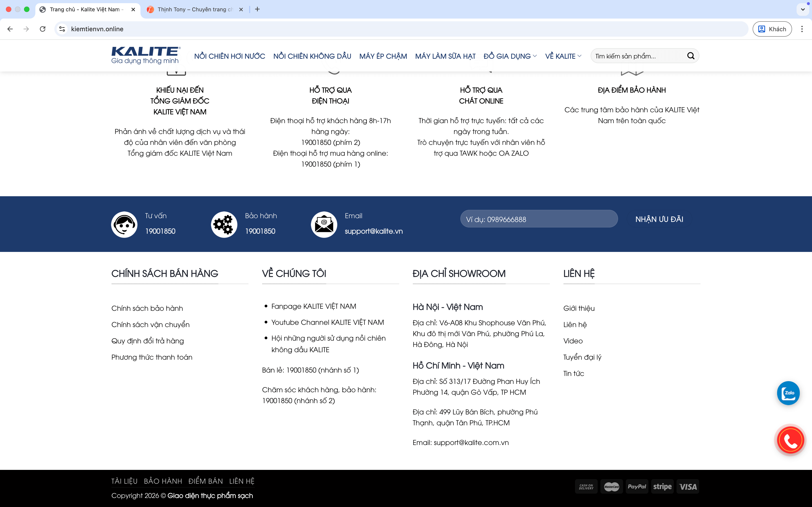This screenshot has width=812, height=507.
Task: Open the tab list chevron at top right
Action: tap(803, 9)
